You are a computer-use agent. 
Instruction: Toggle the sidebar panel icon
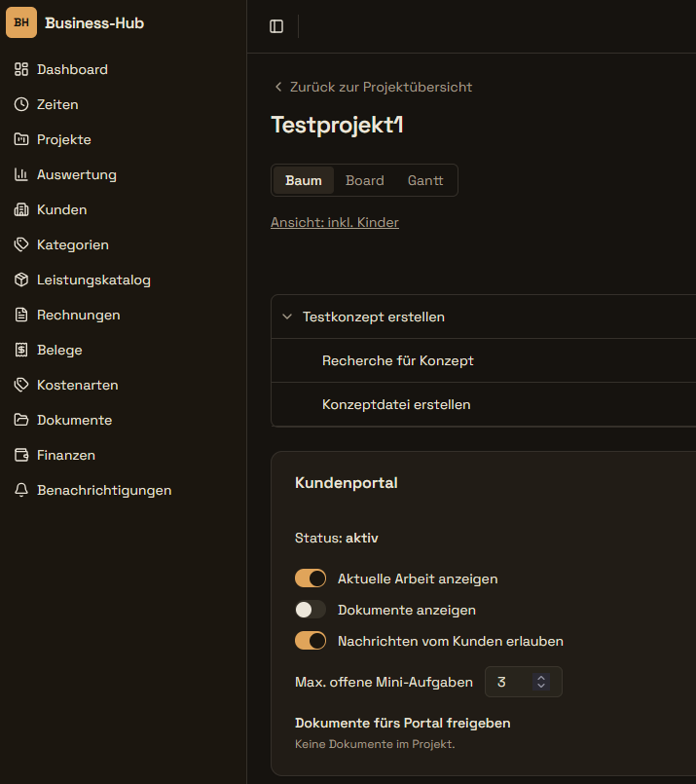[276, 26]
